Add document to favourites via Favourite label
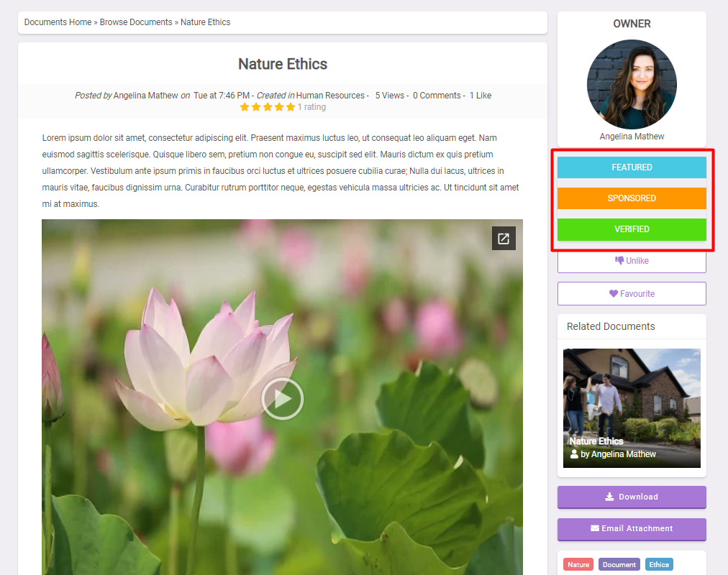Viewport: 728px width, 575px height. click(x=637, y=293)
